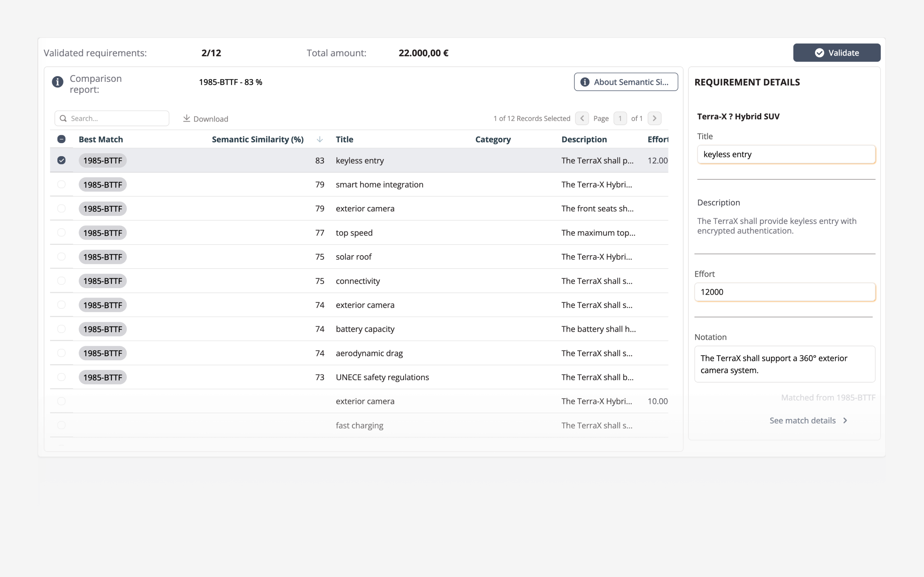Click the page number input field
This screenshot has width=924, height=577.
coord(620,118)
